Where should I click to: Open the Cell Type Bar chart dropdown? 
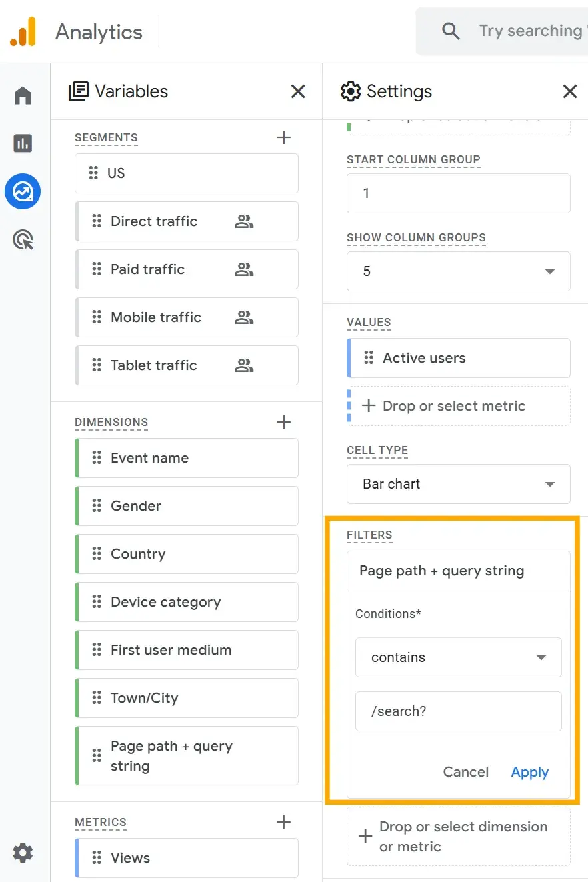[x=458, y=484]
